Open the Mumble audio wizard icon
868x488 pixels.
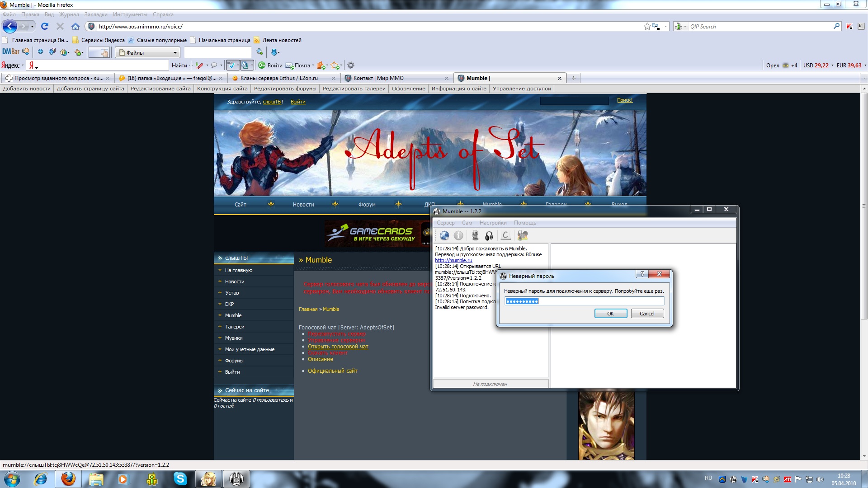coord(523,235)
